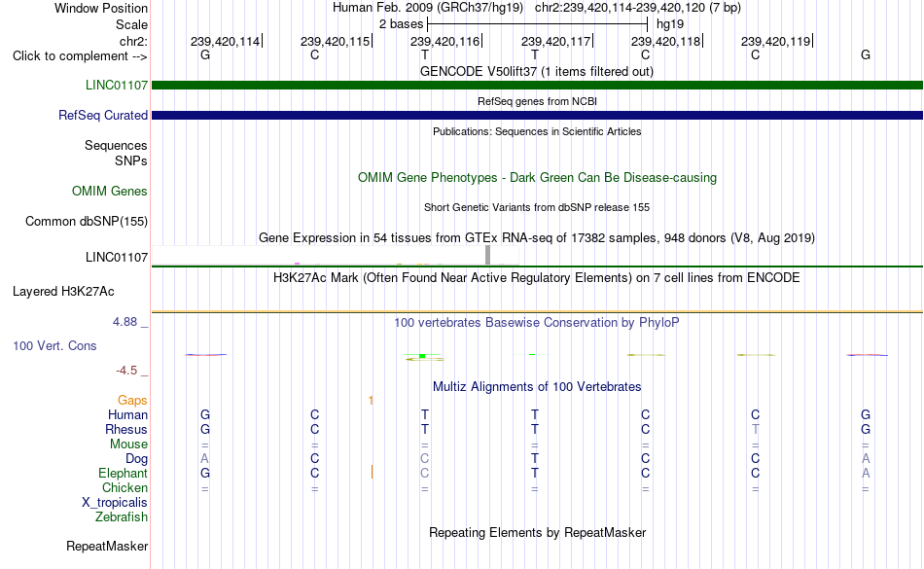Click the Scale label

(131, 25)
